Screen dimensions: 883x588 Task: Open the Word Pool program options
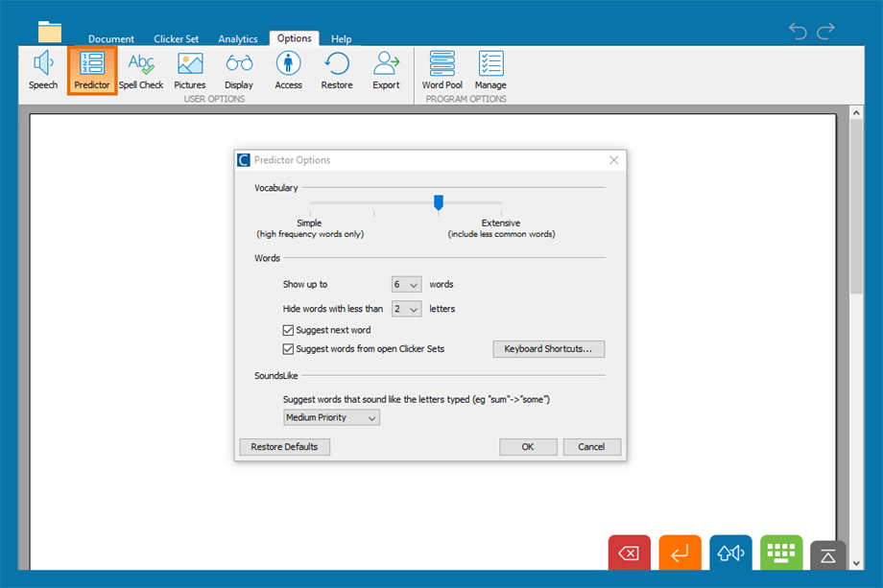441,69
